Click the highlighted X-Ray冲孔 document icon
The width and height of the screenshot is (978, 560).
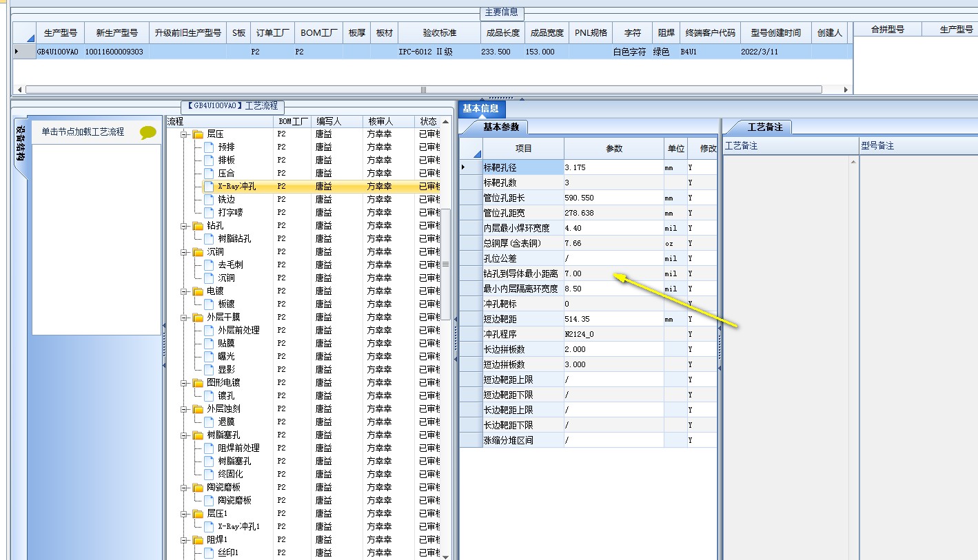click(209, 187)
